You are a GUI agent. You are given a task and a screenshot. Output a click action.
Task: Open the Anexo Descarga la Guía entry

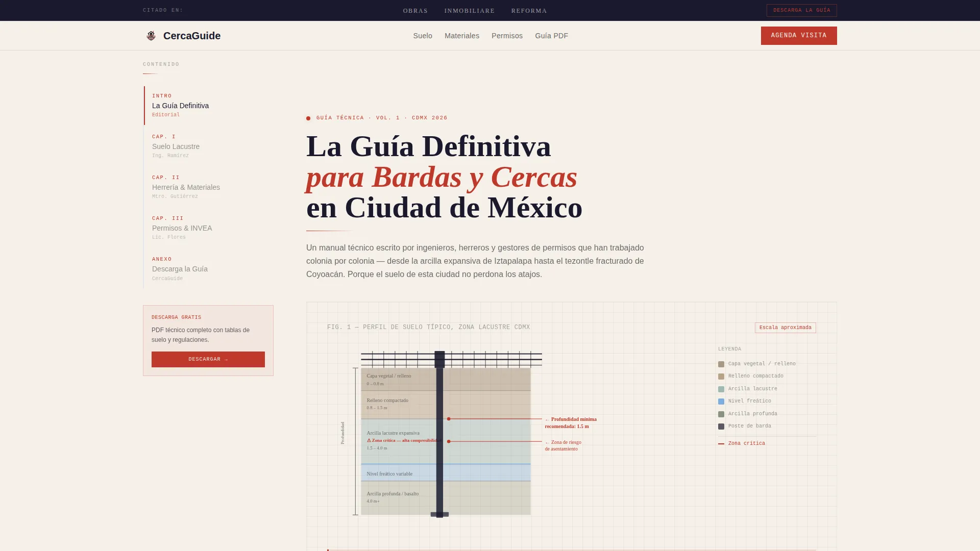point(208,269)
